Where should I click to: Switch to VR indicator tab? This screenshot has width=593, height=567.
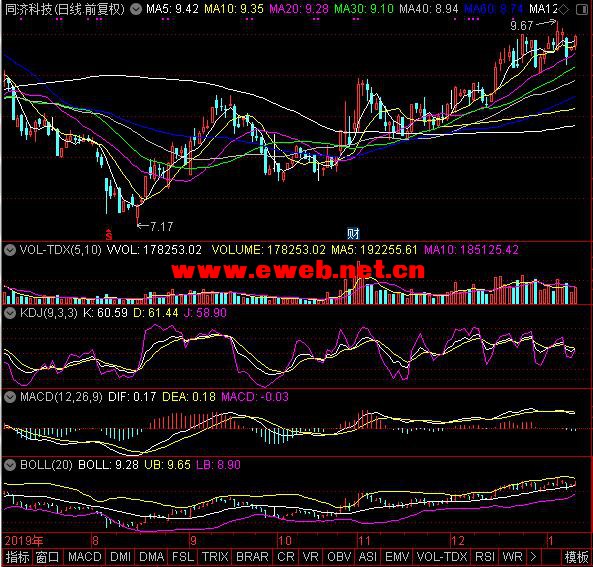(310, 557)
